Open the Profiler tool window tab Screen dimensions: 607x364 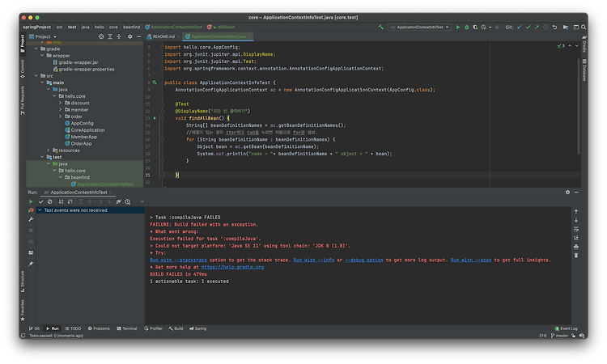pos(153,328)
